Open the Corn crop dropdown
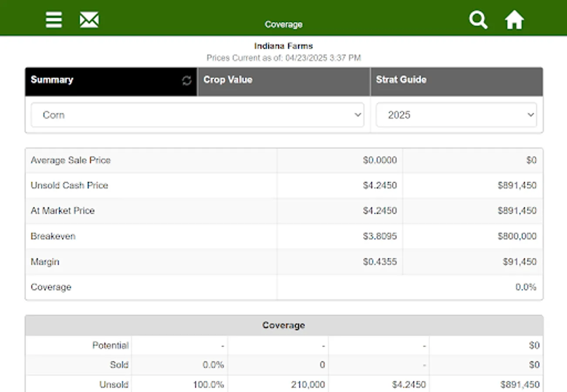567x392 pixels. click(197, 115)
